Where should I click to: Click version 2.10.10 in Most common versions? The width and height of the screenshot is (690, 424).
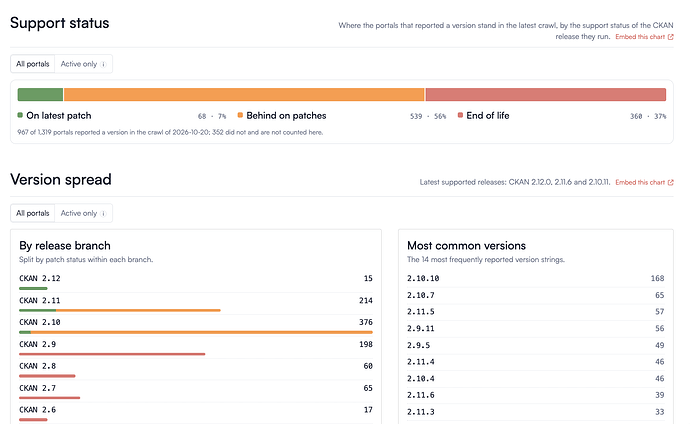click(x=423, y=278)
